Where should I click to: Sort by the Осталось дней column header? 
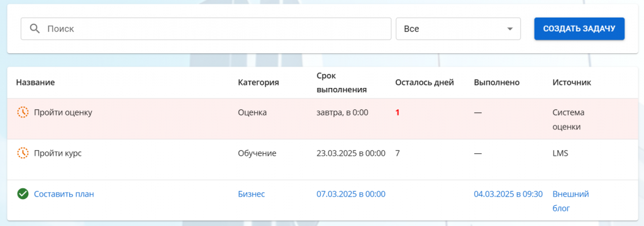pos(425,82)
